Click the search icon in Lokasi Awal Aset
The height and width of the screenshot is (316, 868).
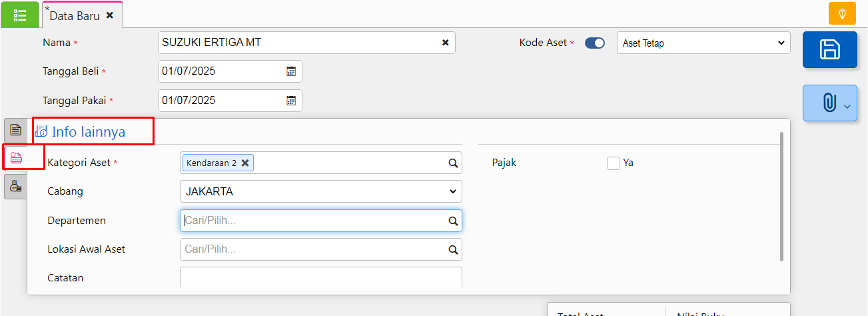pos(453,250)
